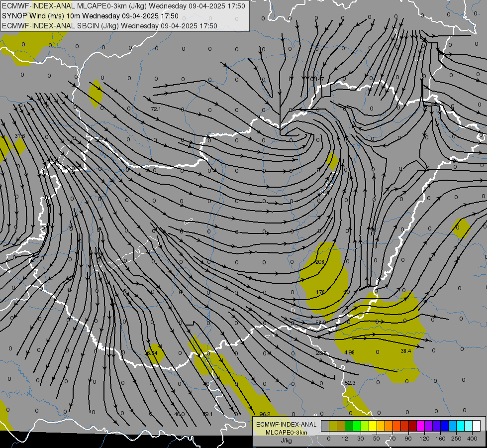Select the map value 79.1

208,415
